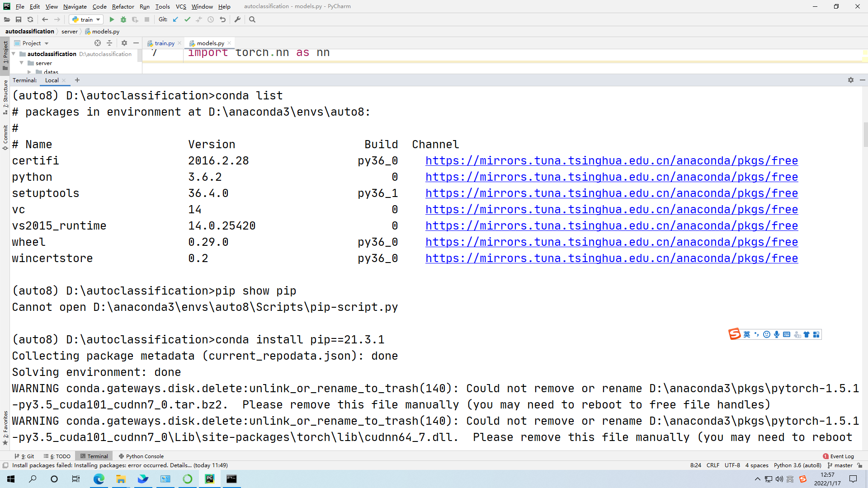Navigate forward with the right arrow
868x488 pixels.
[57, 19]
